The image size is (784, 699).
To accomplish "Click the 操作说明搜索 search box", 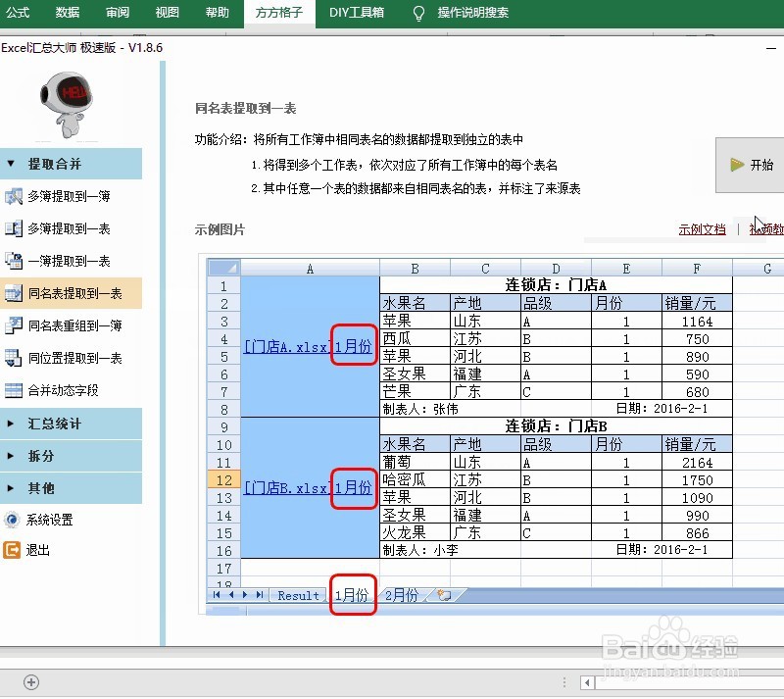I will 473,13.
